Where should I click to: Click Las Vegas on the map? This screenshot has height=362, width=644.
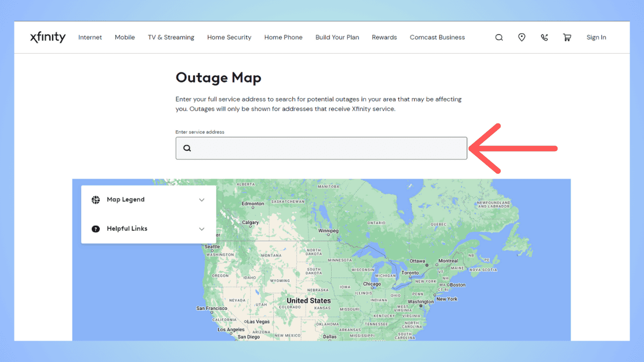[x=258, y=322]
